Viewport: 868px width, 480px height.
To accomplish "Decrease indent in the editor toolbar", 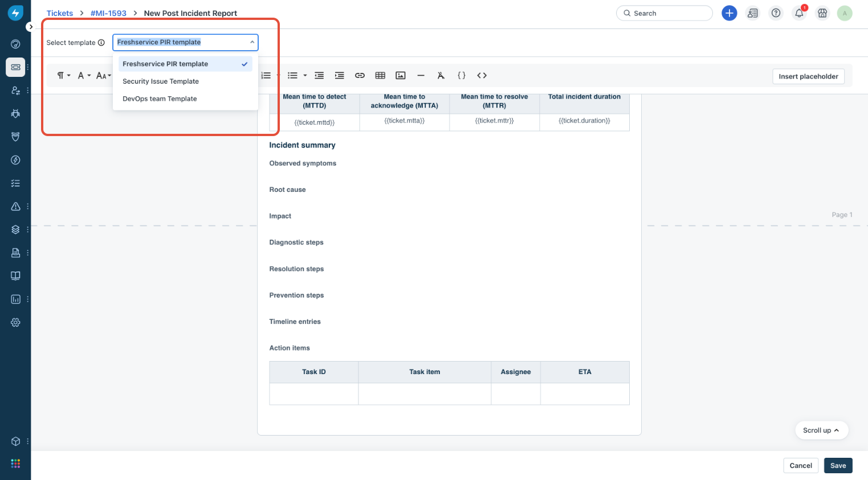I will pos(319,75).
